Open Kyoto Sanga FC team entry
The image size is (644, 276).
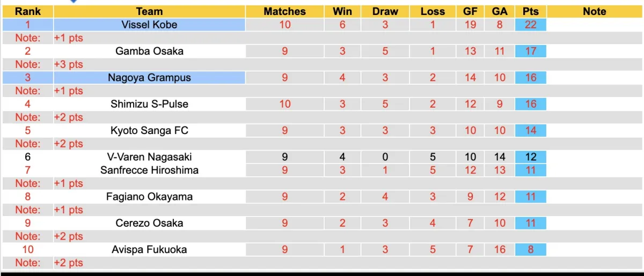pos(149,130)
